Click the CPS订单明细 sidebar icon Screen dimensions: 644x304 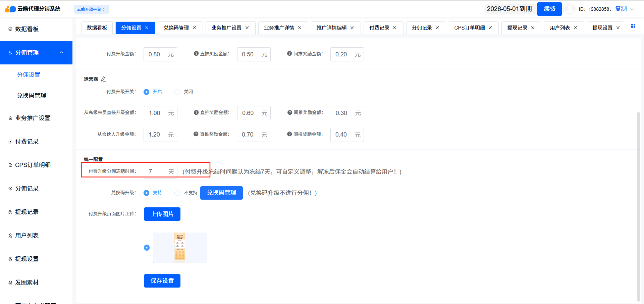[x=10, y=165]
